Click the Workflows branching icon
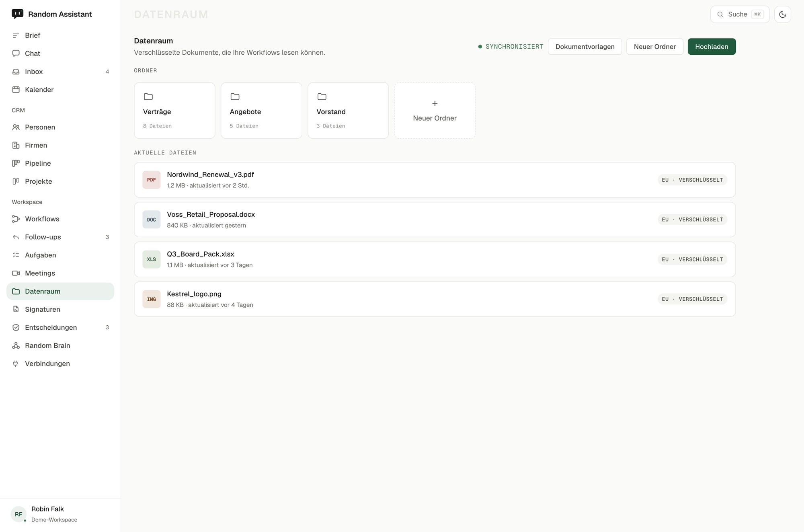804x532 pixels. pos(16,219)
